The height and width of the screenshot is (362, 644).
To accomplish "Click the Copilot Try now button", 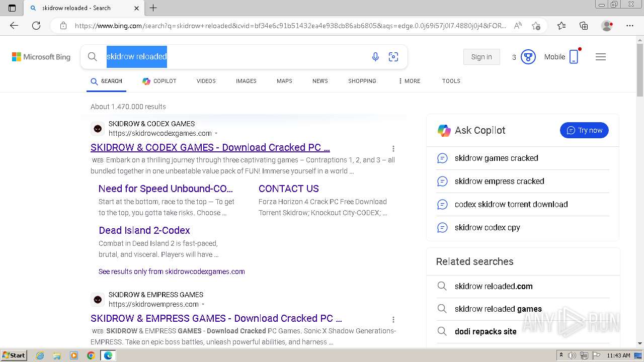I will tap(584, 130).
